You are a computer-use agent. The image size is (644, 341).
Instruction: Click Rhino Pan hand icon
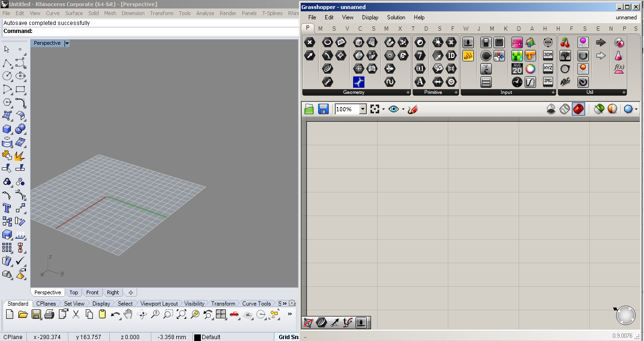point(128,314)
